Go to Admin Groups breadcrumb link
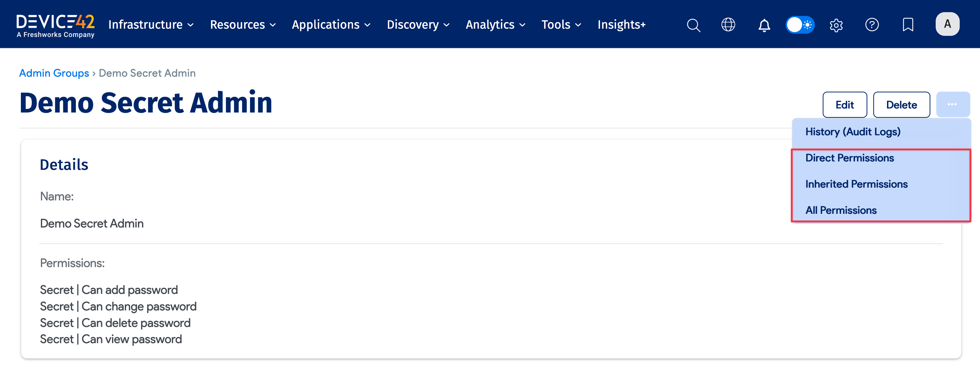The image size is (980, 374). coord(54,73)
